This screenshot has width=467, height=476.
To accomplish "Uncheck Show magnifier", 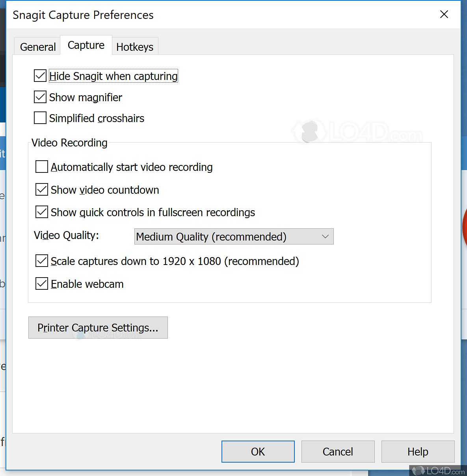I will [x=40, y=97].
